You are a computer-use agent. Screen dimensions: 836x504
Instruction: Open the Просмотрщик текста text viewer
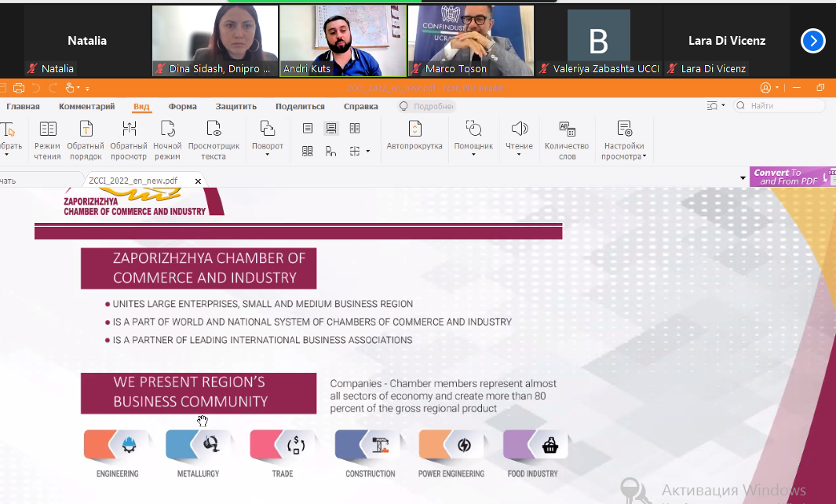tap(214, 141)
